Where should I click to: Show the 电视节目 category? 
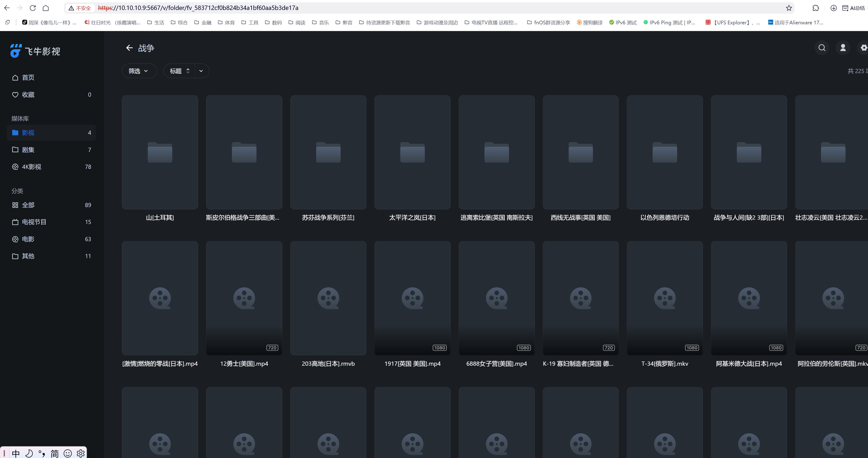51,222
